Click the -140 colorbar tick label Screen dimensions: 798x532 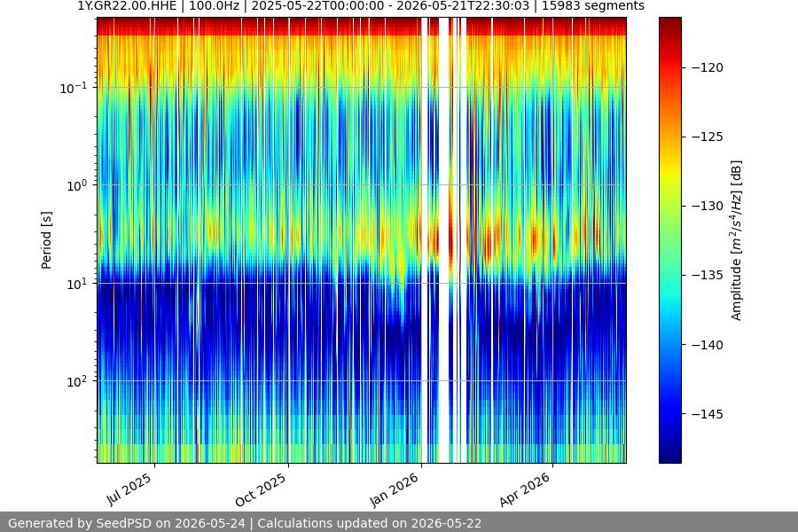(x=707, y=345)
